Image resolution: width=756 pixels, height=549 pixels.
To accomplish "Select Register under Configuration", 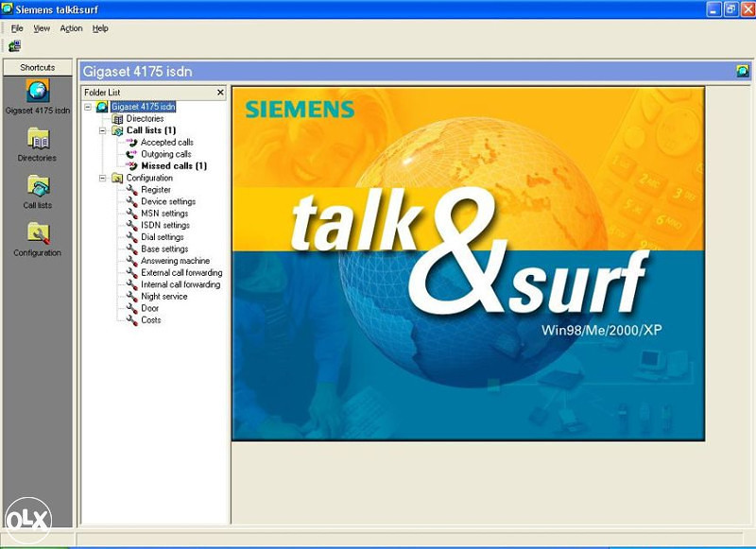I will (x=155, y=189).
